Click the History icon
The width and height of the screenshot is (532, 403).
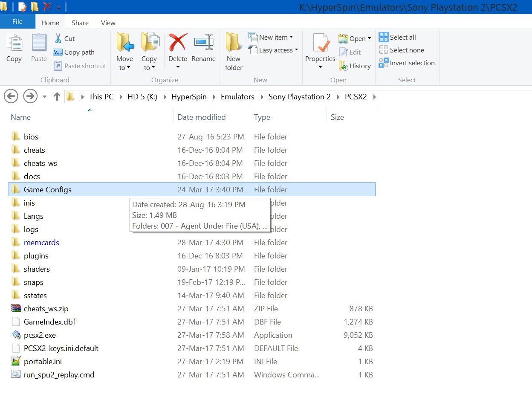tap(344, 66)
